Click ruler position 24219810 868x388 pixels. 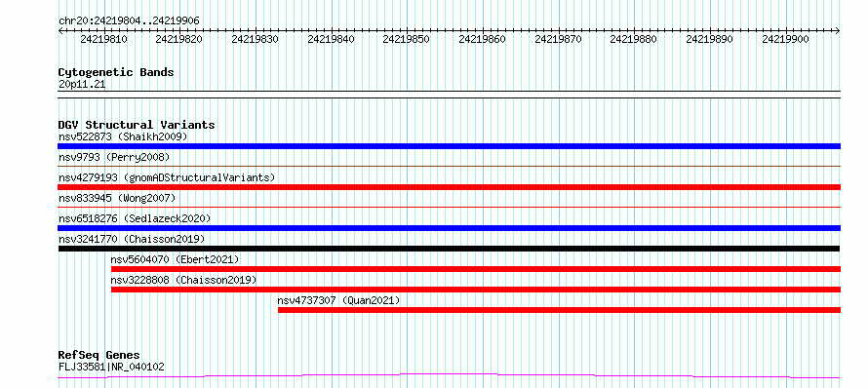point(103,39)
